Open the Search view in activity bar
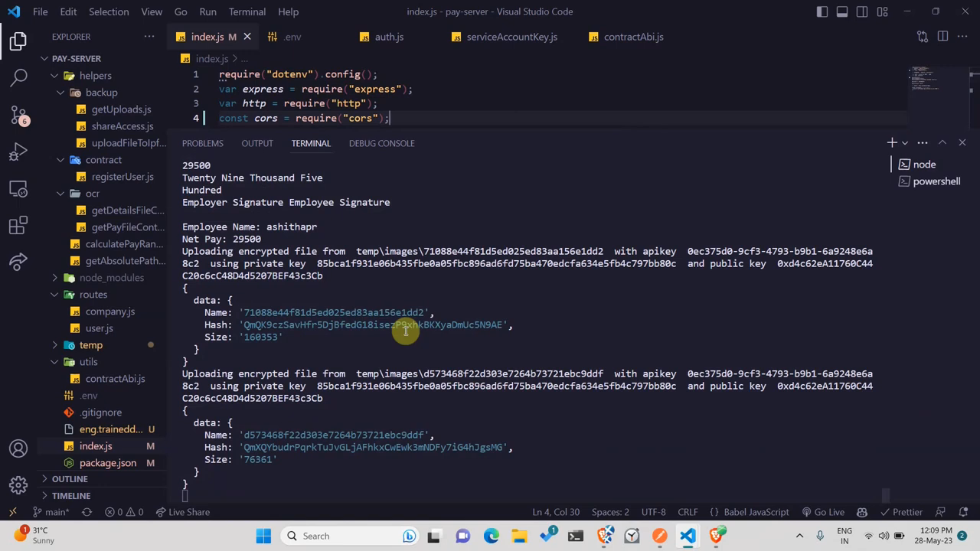This screenshot has width=980, height=551. click(x=18, y=77)
